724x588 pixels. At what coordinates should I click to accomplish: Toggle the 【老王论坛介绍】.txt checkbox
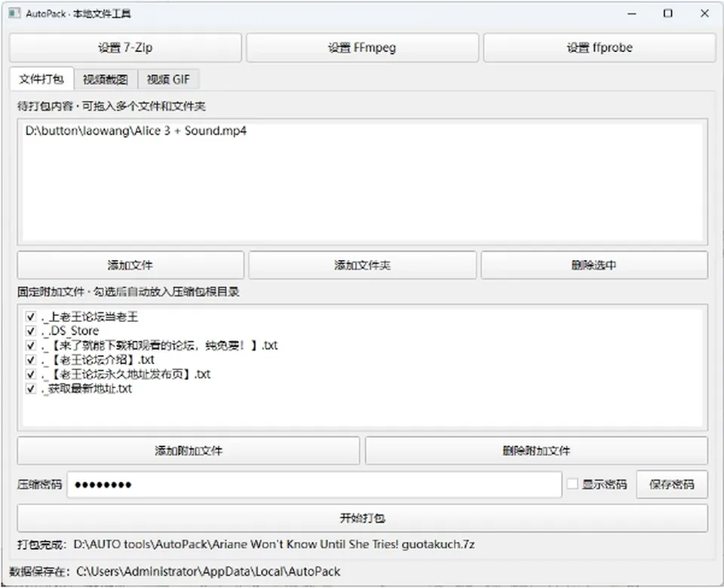[x=30, y=360]
